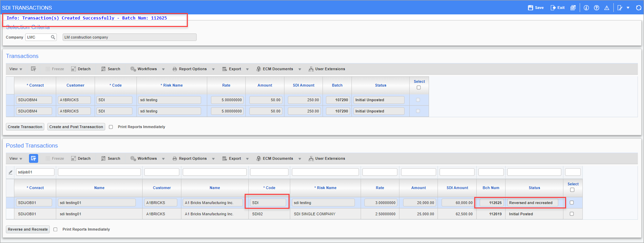The width and height of the screenshot is (644, 243).
Task: Expand Report Options arrow in Transactions toolbar
Action: 213,69
